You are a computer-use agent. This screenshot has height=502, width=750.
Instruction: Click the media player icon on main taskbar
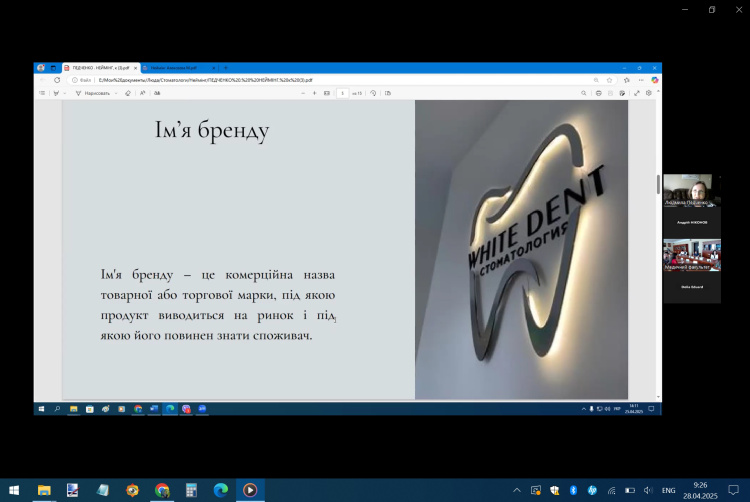click(250, 490)
